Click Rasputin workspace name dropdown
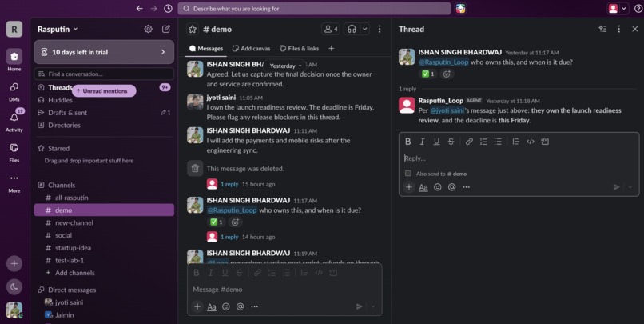This screenshot has width=644, height=324. pos(58,29)
